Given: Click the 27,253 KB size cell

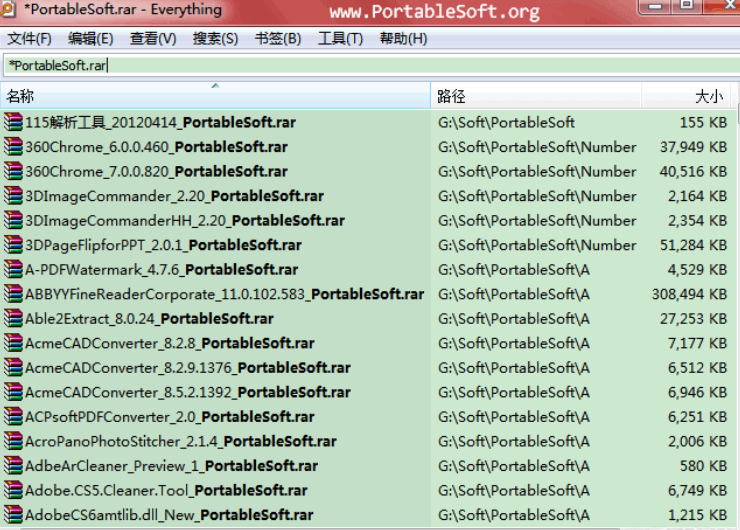Looking at the screenshot, I should click(x=693, y=319).
